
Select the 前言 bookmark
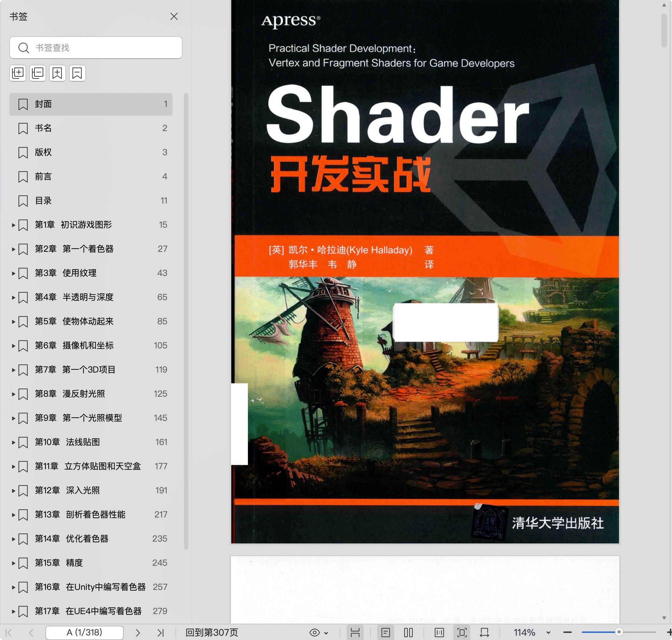(x=43, y=177)
